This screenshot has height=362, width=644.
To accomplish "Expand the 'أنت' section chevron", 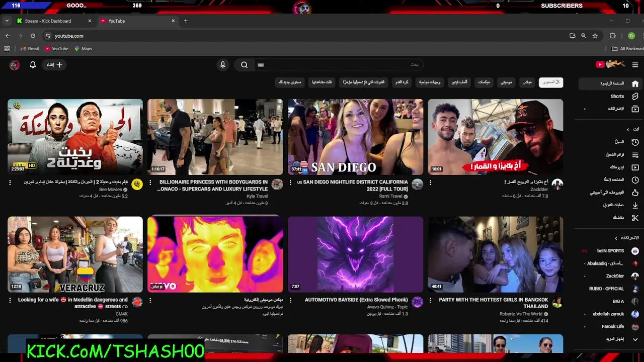I will [x=628, y=129].
